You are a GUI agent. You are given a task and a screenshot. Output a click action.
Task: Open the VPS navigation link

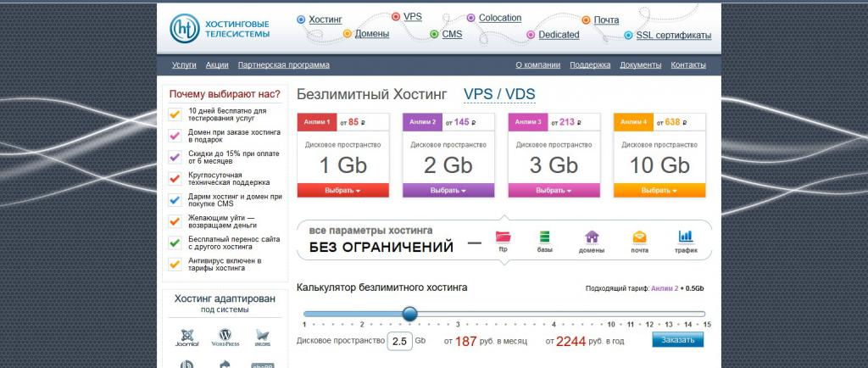click(413, 17)
